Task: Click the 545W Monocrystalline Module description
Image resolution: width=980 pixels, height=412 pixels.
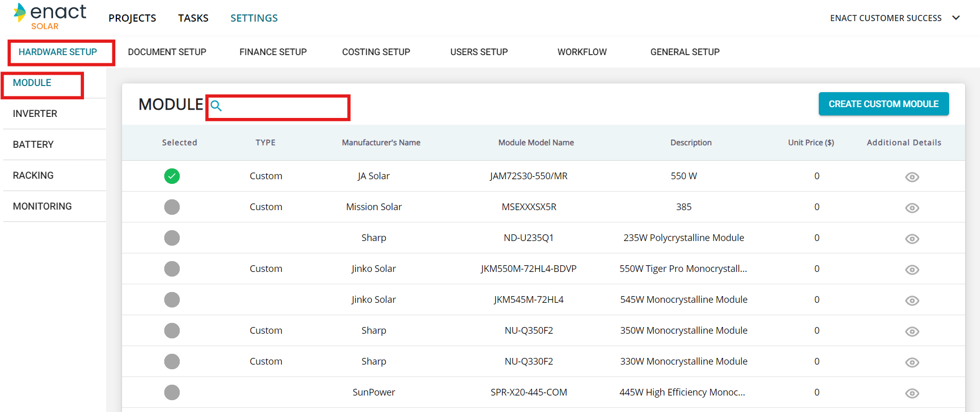Action: (x=684, y=300)
